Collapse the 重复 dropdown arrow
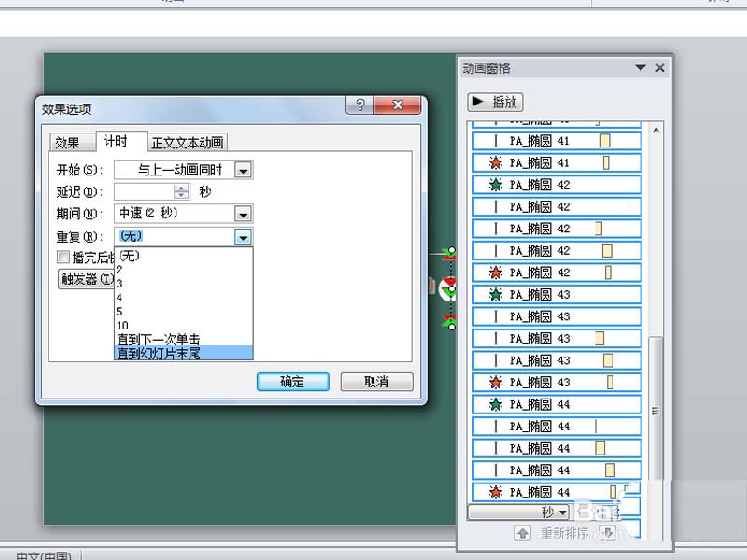747x560 pixels. pos(243,237)
